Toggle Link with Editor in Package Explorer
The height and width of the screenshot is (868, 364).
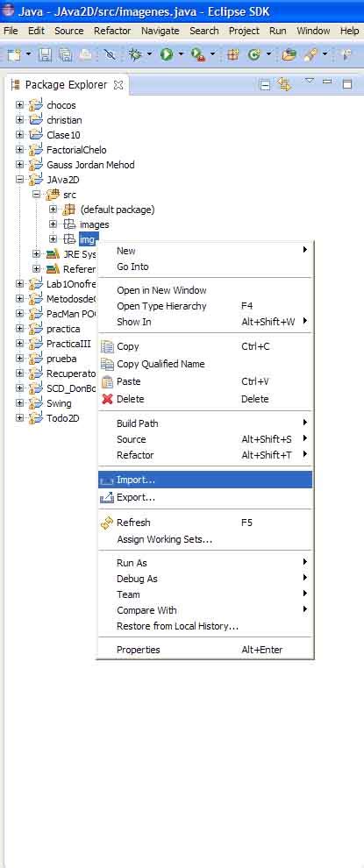pos(285,84)
